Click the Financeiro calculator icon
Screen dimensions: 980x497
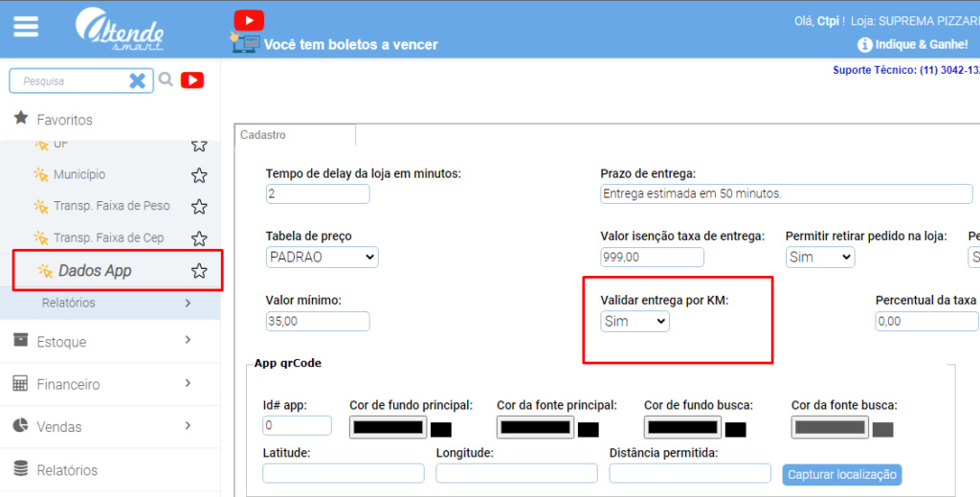pyautogui.click(x=20, y=383)
